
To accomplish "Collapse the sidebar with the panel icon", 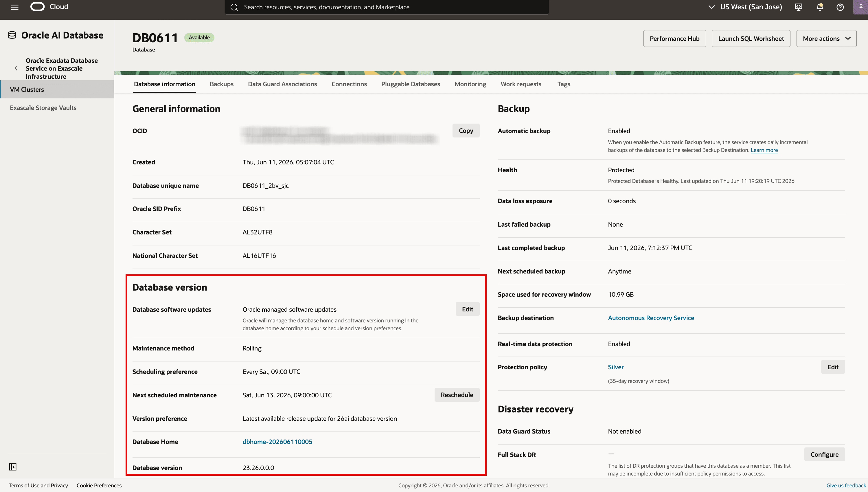I will point(13,467).
